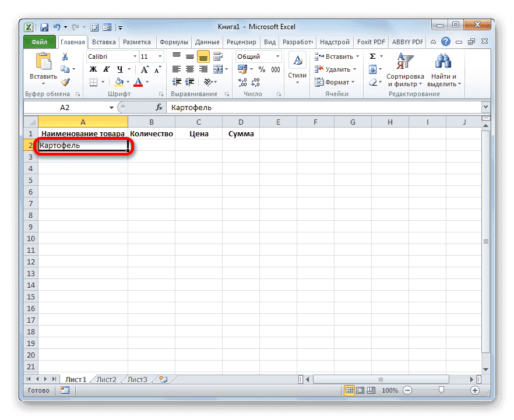The width and height of the screenshot is (514, 420).
Task: Select the percent style icon
Action: 262,69
